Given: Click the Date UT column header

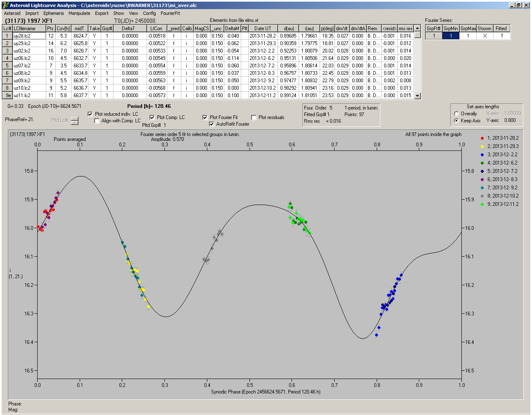Looking at the screenshot, I should click(263, 29).
